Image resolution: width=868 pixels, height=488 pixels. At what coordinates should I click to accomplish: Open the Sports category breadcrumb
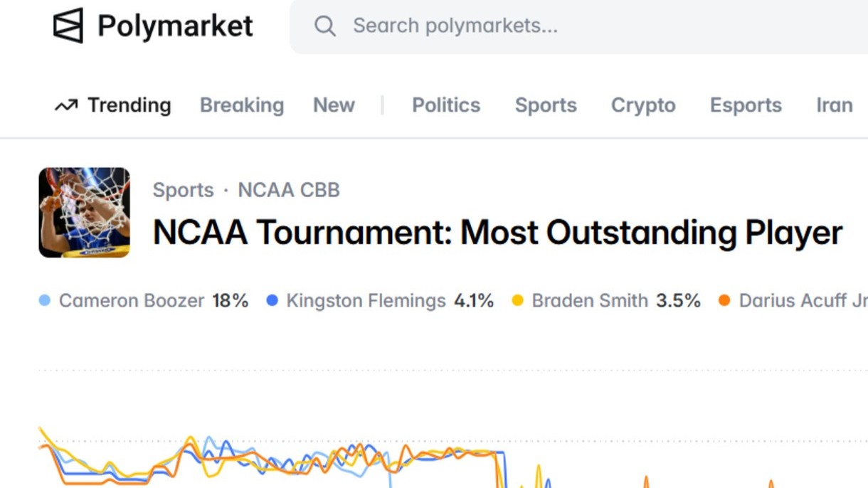tap(182, 190)
